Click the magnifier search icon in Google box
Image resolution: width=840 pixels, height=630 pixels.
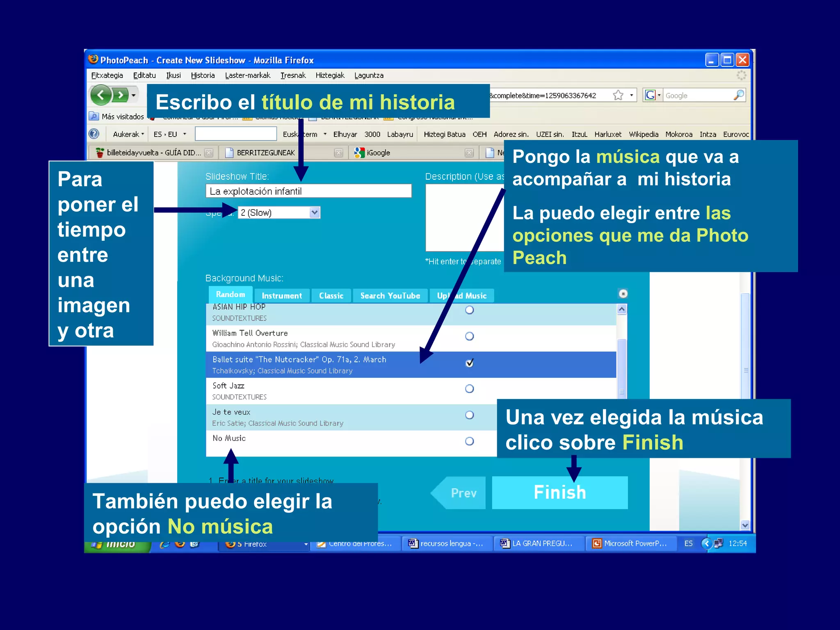(739, 95)
